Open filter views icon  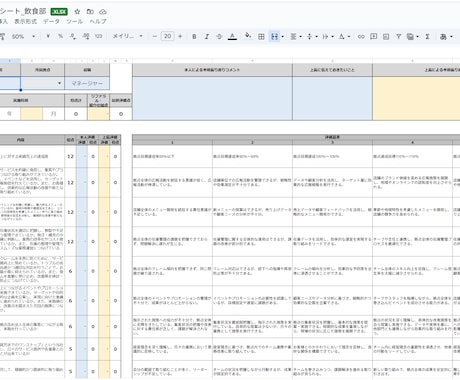(x=410, y=36)
